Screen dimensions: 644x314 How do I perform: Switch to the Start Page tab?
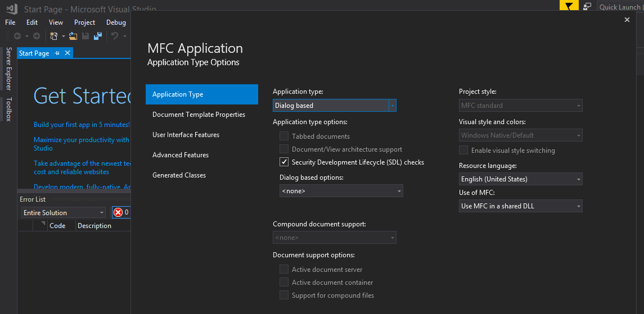pyautogui.click(x=34, y=53)
